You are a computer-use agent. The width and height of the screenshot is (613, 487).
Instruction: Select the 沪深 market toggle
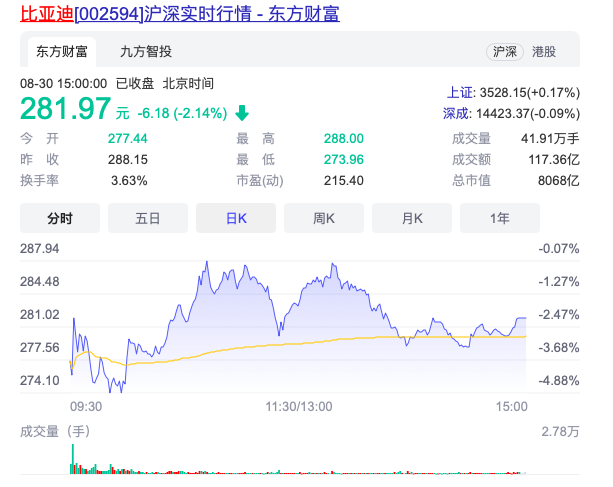(505, 52)
